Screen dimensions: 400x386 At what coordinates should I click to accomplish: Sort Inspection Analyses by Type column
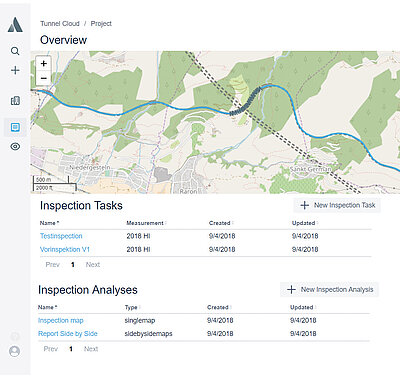[x=133, y=307]
